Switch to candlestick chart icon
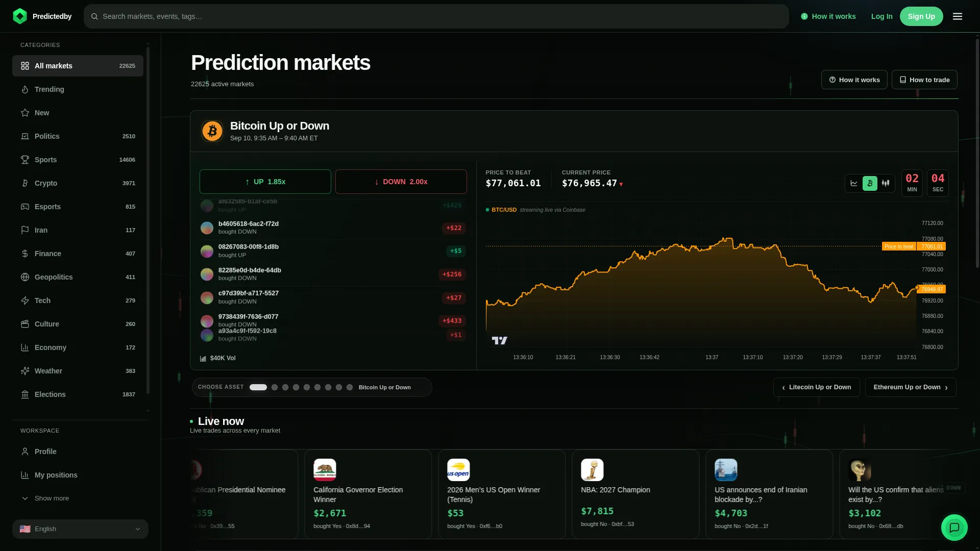This screenshot has height=551, width=980. 886,183
